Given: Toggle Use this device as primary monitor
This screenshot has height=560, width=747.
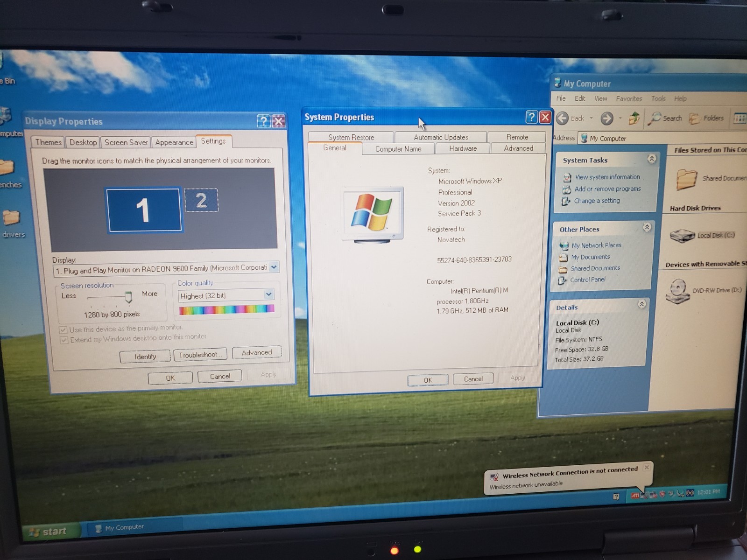Looking at the screenshot, I should point(63,330).
